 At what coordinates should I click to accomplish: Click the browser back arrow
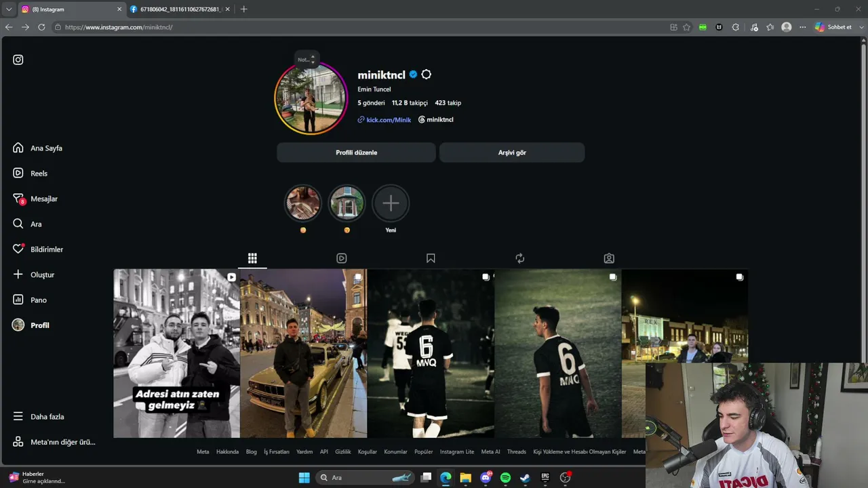(9, 27)
